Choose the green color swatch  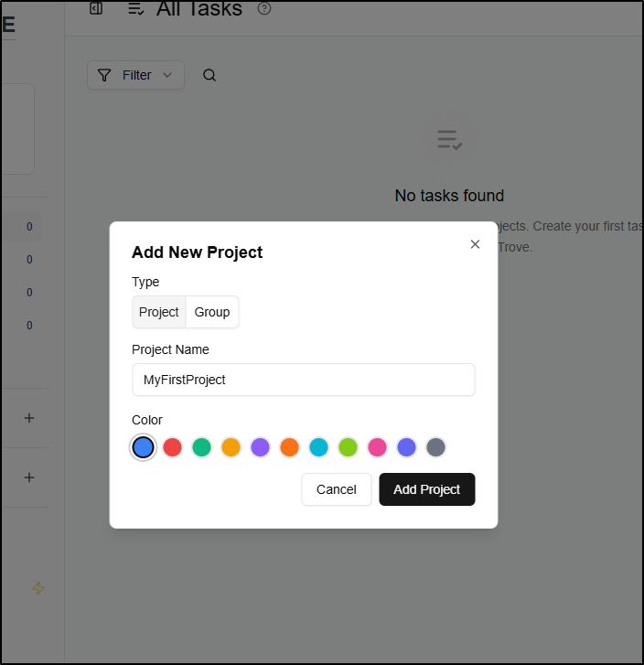coord(201,447)
